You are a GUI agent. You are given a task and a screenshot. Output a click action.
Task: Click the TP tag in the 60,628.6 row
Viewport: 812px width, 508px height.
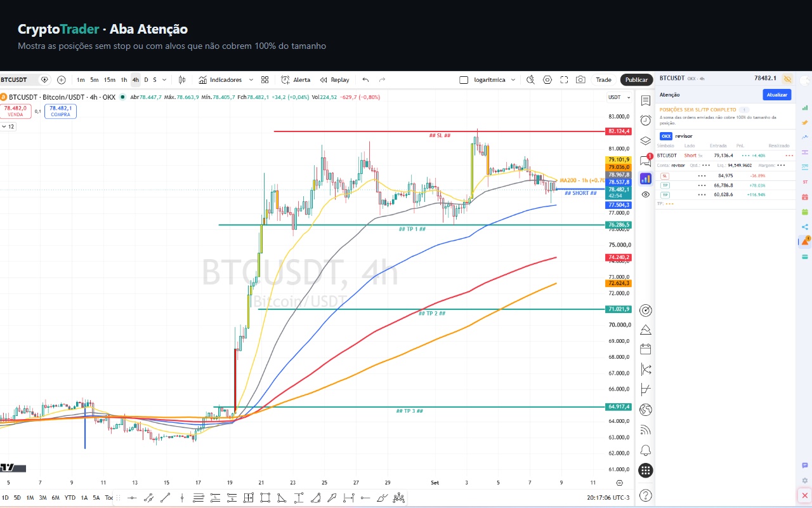click(665, 194)
